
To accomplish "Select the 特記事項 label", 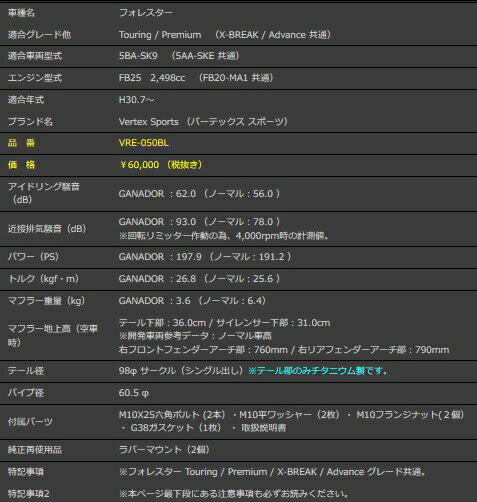I will (x=26, y=472).
